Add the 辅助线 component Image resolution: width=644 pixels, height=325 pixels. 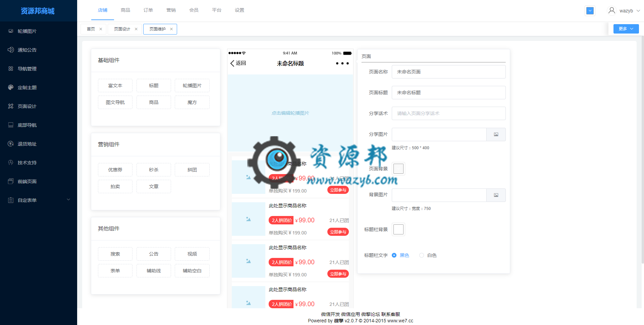[x=154, y=271]
